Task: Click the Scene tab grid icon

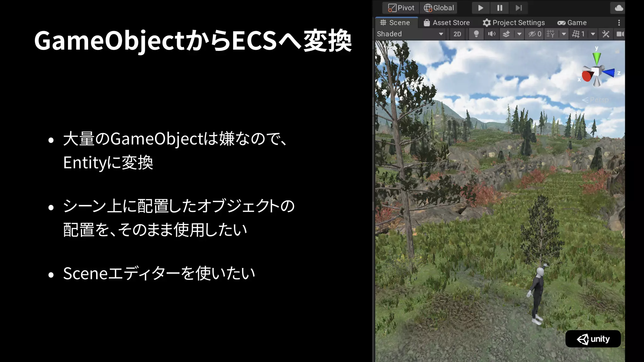Action: 383,23
